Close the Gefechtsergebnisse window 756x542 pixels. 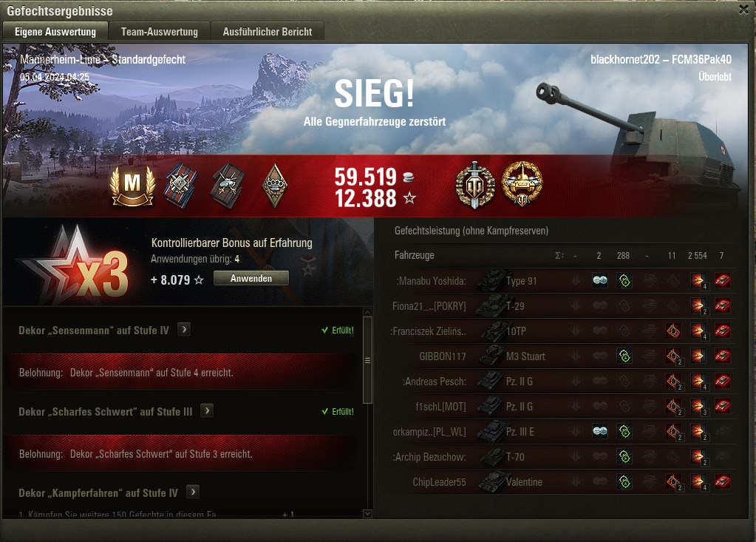(x=744, y=10)
